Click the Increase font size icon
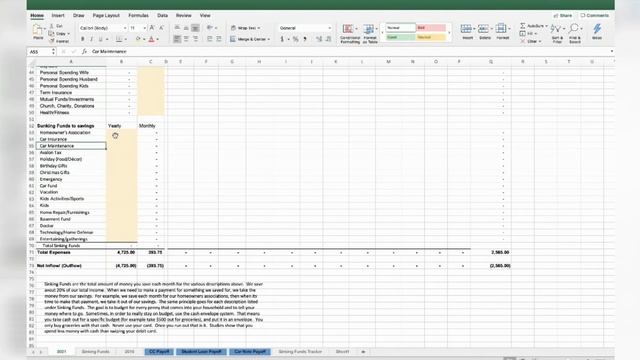This screenshot has width=640, height=360. coord(152,28)
